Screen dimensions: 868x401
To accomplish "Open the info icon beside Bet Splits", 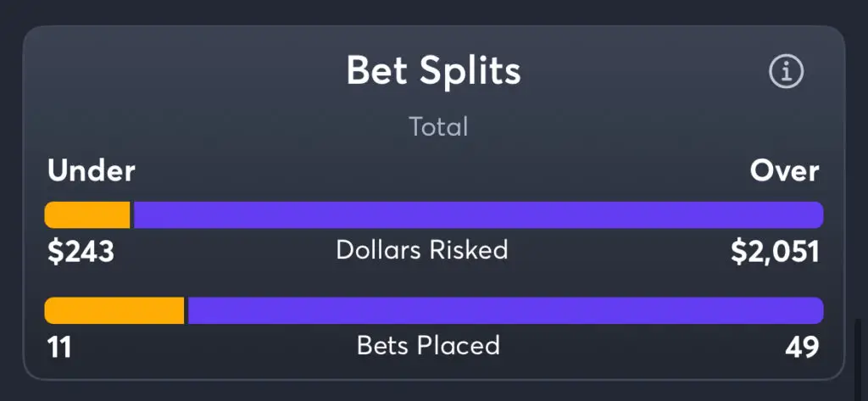I will [x=786, y=71].
